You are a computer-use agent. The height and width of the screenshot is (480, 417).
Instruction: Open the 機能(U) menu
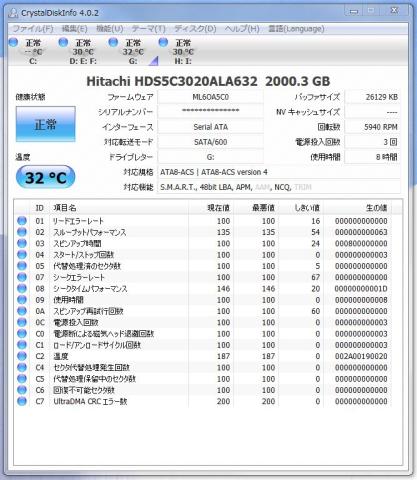(110, 29)
